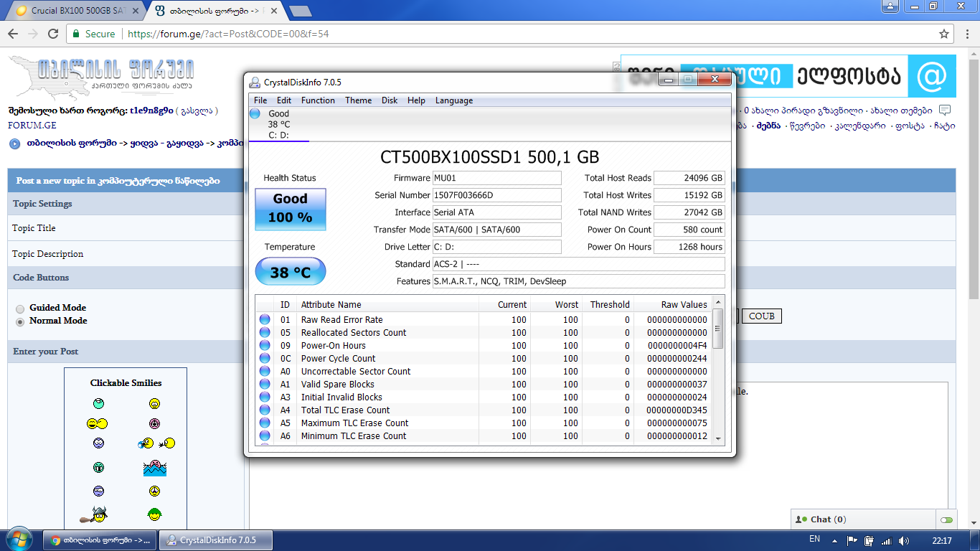Select the Guided Mode radio button

pyautogui.click(x=20, y=309)
